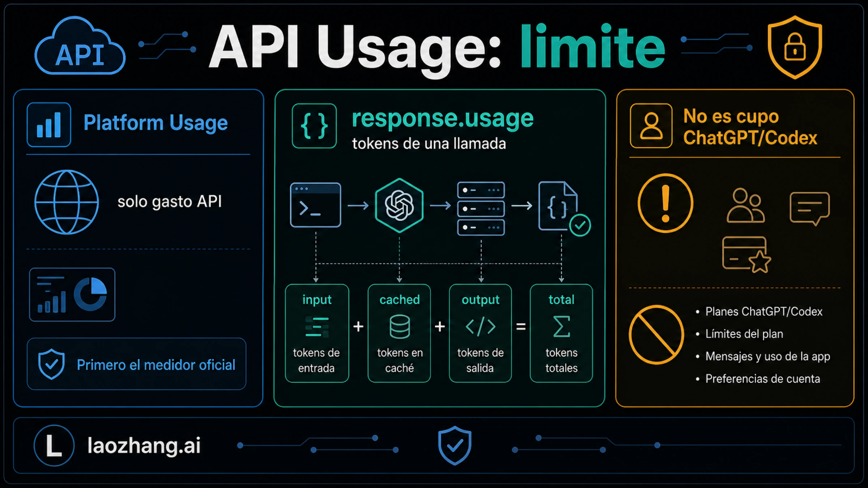868x488 pixels.
Task: Click the plus sign between input and cached
Action: [358, 326]
